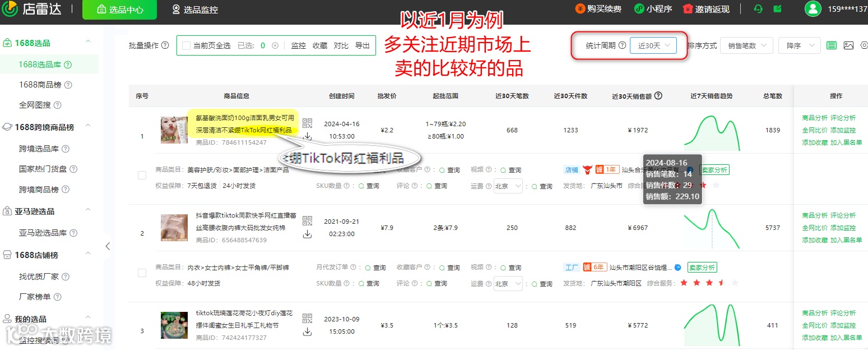Open the tiktok琉璃莲花 product thumbnail

click(174, 325)
